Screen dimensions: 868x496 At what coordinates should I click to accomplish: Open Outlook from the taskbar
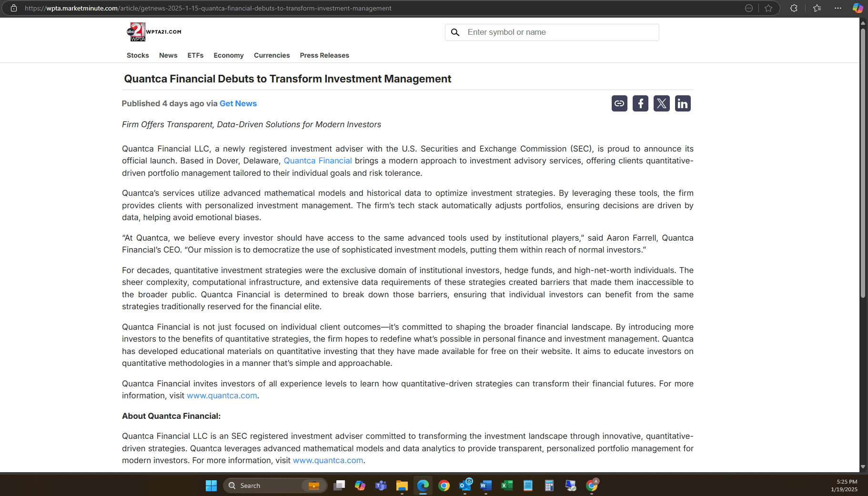tap(465, 486)
